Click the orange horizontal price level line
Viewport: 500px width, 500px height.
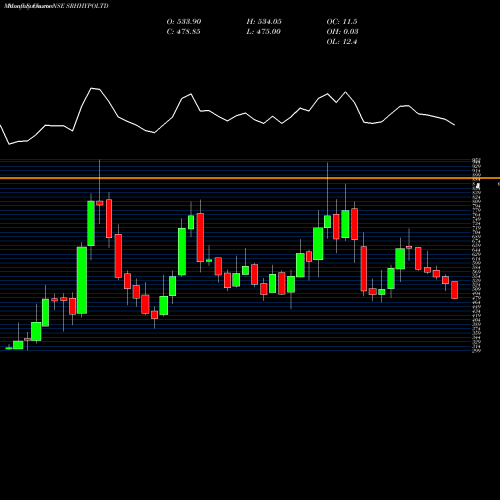click(250, 178)
